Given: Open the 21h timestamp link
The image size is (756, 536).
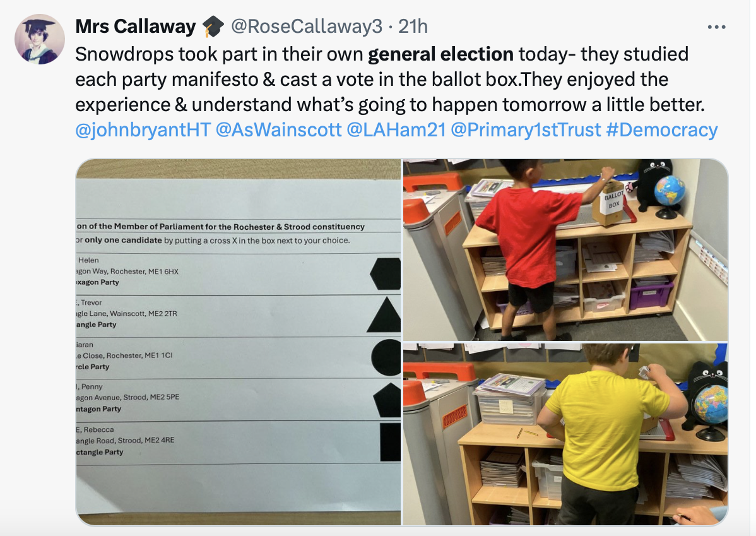Looking at the screenshot, I should coord(413,27).
